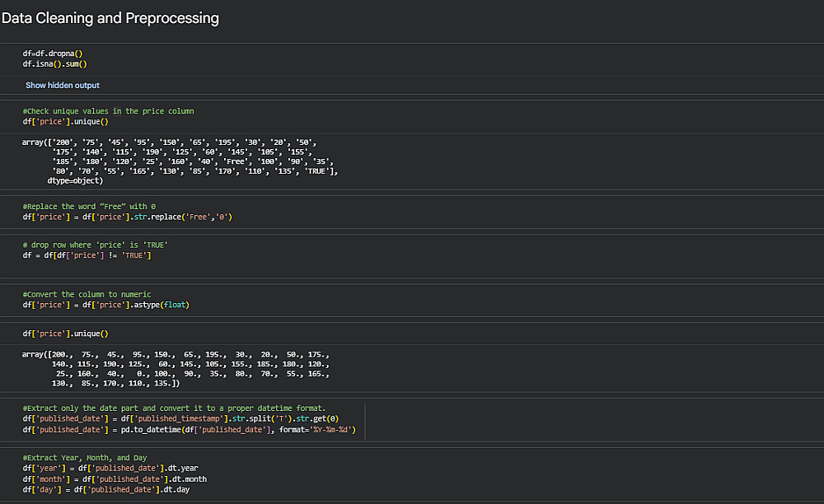Click the 'Convert the column to numeric' comment

[x=87, y=294]
